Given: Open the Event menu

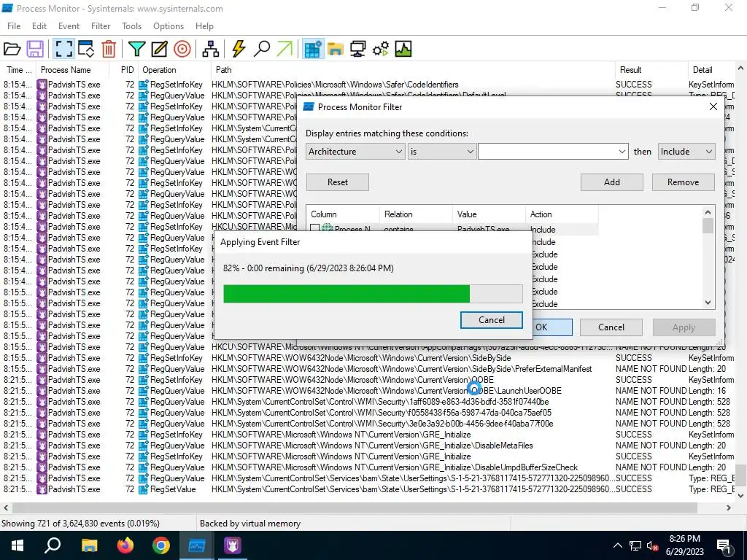Looking at the screenshot, I should [x=69, y=26].
